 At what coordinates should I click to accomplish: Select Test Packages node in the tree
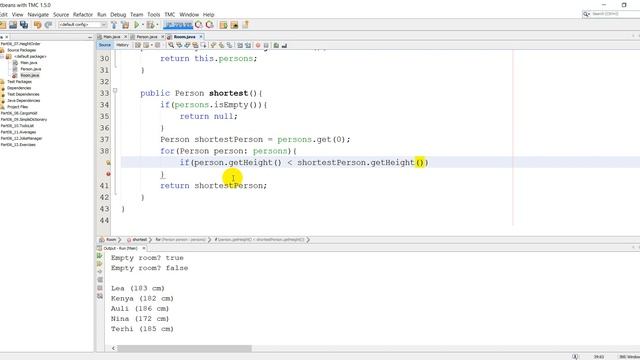pyautogui.click(x=19, y=82)
